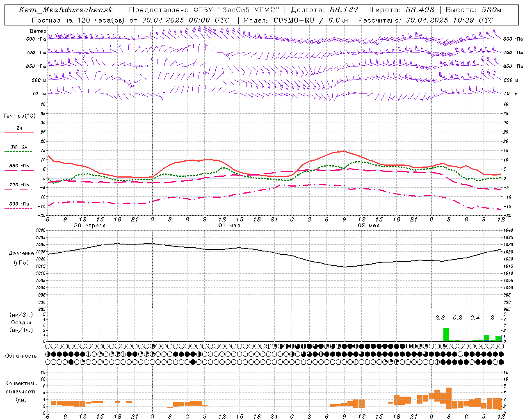Click the provider text ФГБУ "ЗапСиб УГМС"
This screenshot has width=525, height=420.
[x=236, y=10]
